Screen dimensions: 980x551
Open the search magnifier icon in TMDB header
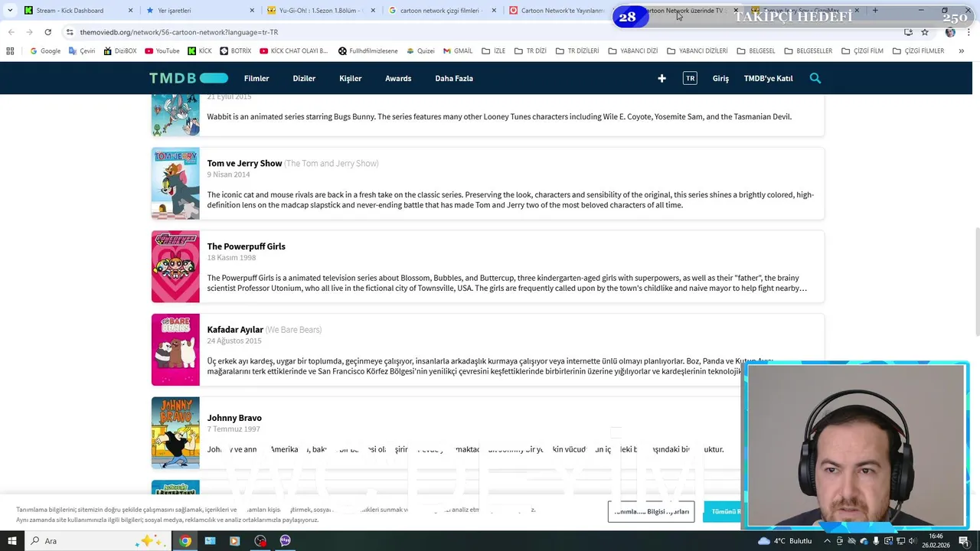(815, 78)
